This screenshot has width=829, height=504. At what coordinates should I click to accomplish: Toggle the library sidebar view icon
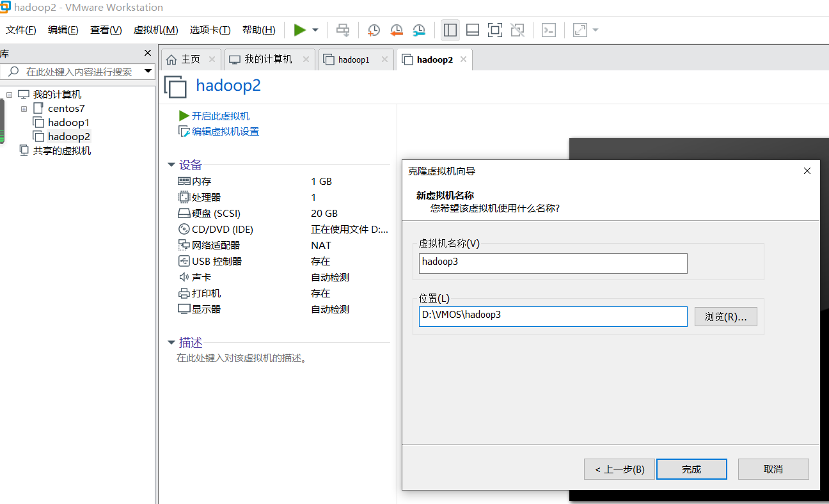click(450, 30)
